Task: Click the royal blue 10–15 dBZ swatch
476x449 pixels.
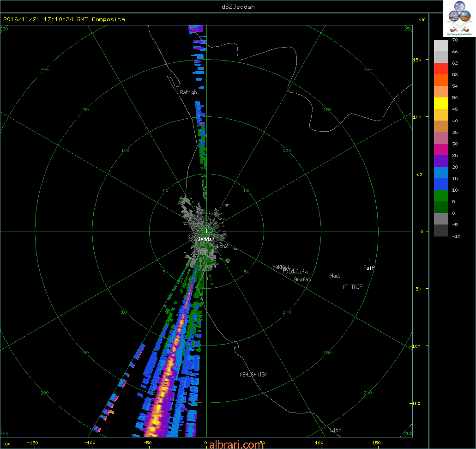Action: pos(441,184)
